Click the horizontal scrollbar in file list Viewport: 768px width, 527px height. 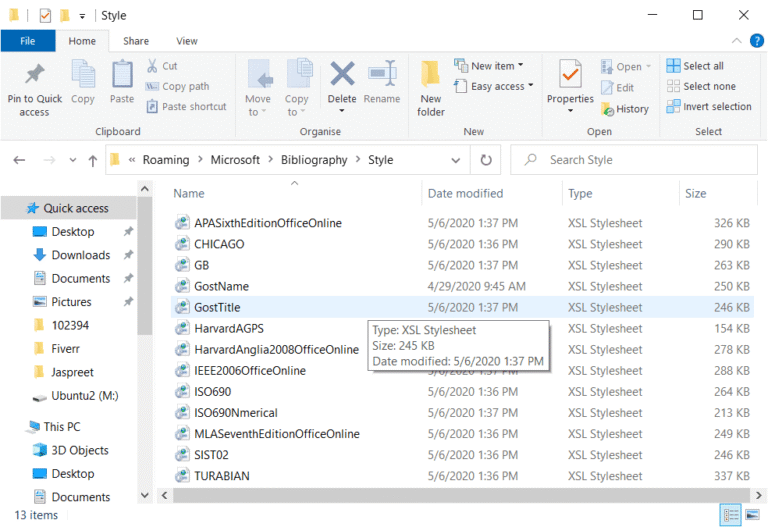point(460,495)
